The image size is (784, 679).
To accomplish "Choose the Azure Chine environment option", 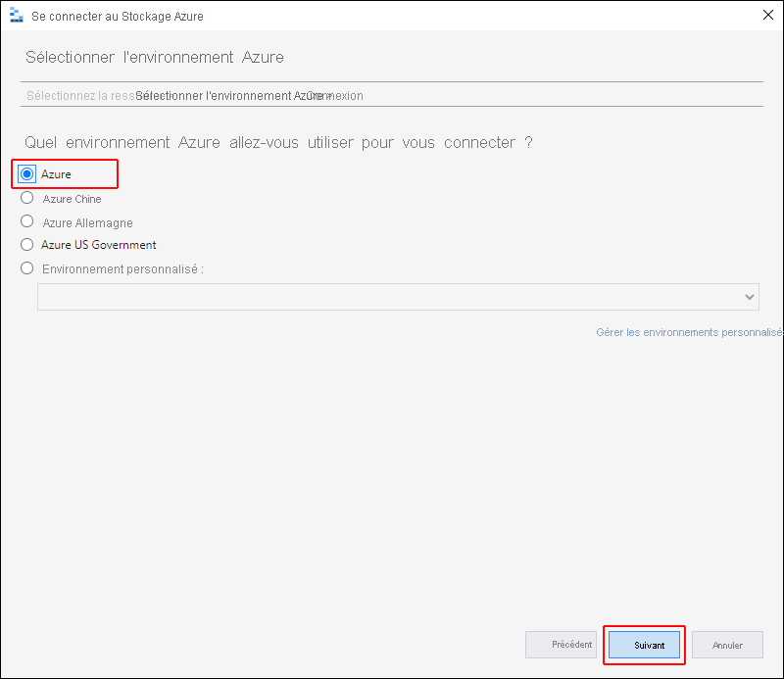I will (27, 198).
